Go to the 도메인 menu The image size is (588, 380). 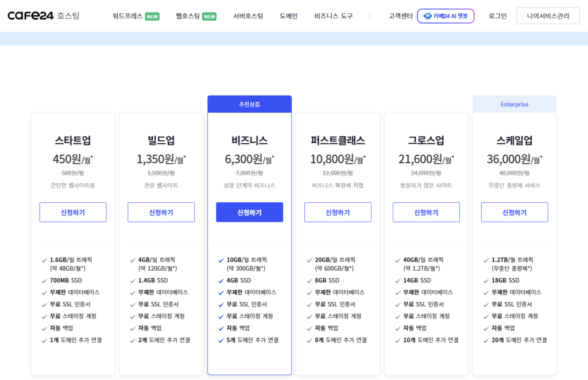(288, 16)
